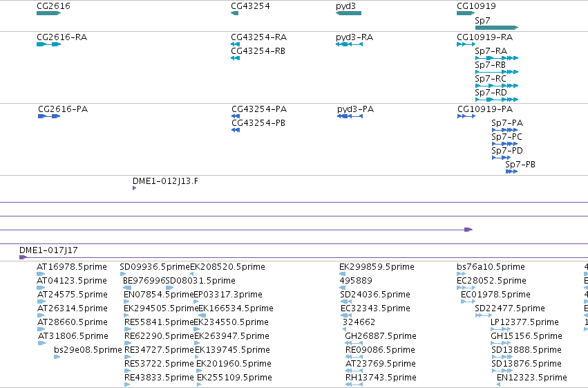Select feature 495889
588x388 pixels.
pos(342,288)
